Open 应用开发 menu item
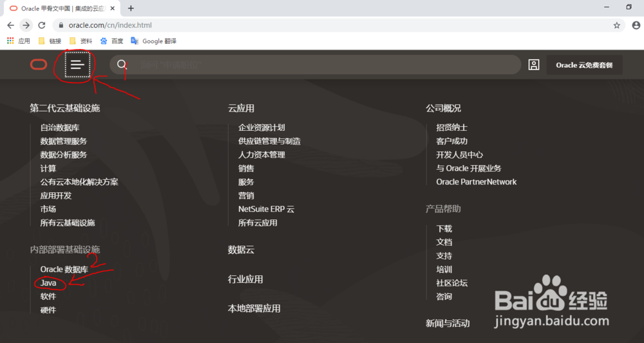The image size is (644, 343). click(56, 195)
